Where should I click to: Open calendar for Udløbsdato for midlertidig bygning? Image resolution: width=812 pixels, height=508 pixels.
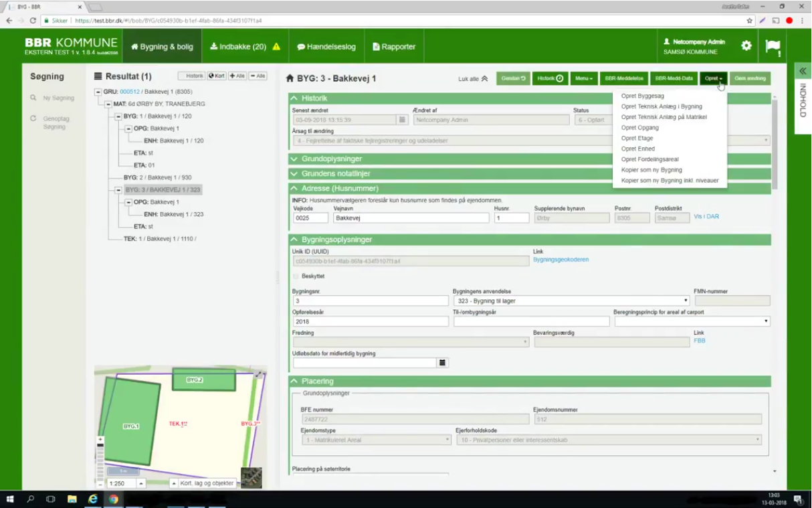(x=442, y=363)
